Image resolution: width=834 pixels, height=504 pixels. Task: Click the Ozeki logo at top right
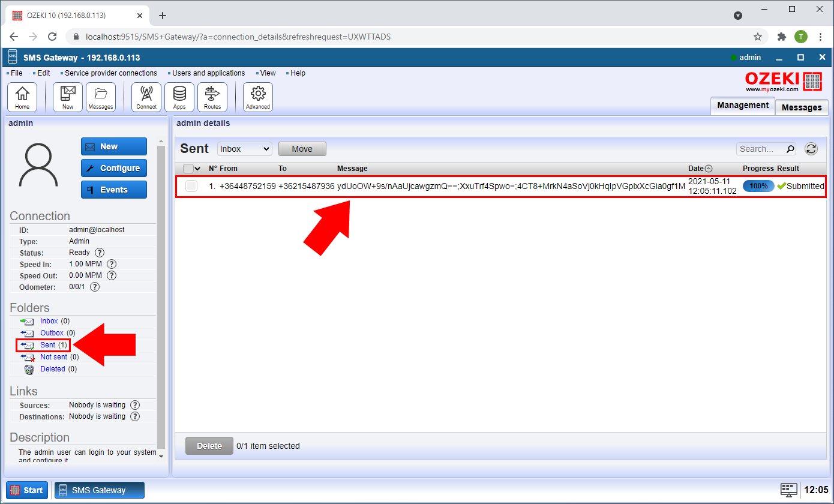click(784, 82)
